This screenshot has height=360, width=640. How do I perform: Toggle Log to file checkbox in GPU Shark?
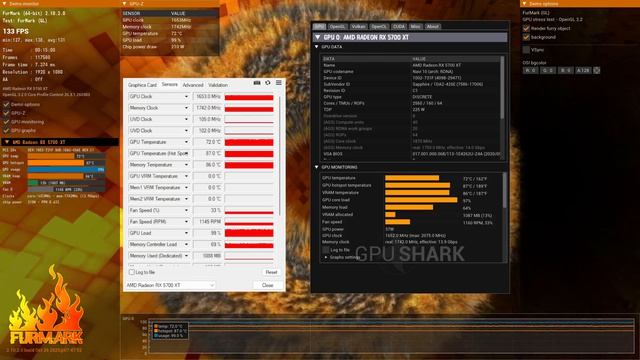[x=325, y=249]
